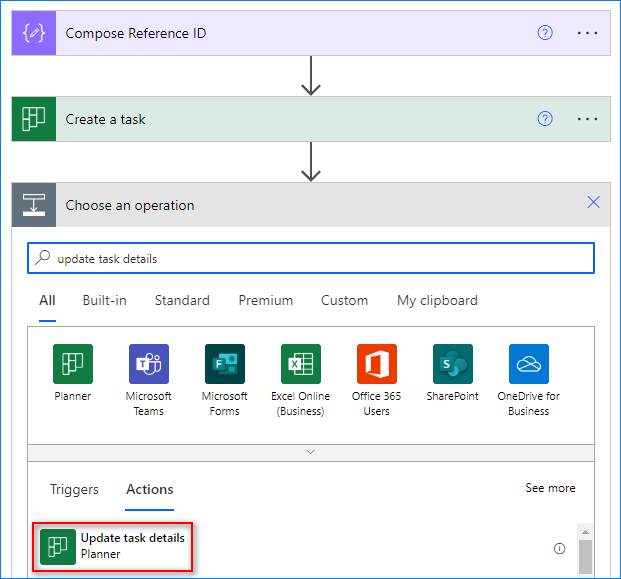Open the Compose Reference ID options menu
Viewport: 621px width, 579px height.
[587, 33]
